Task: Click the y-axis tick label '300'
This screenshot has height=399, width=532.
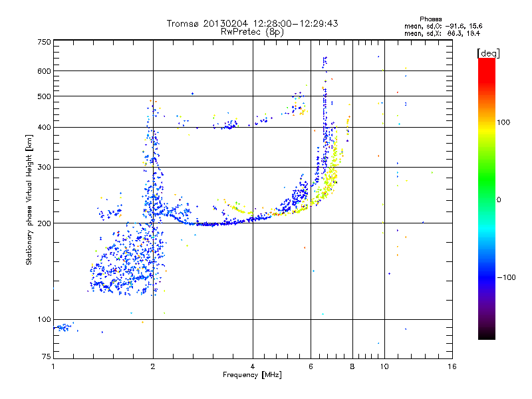Action: pos(44,168)
